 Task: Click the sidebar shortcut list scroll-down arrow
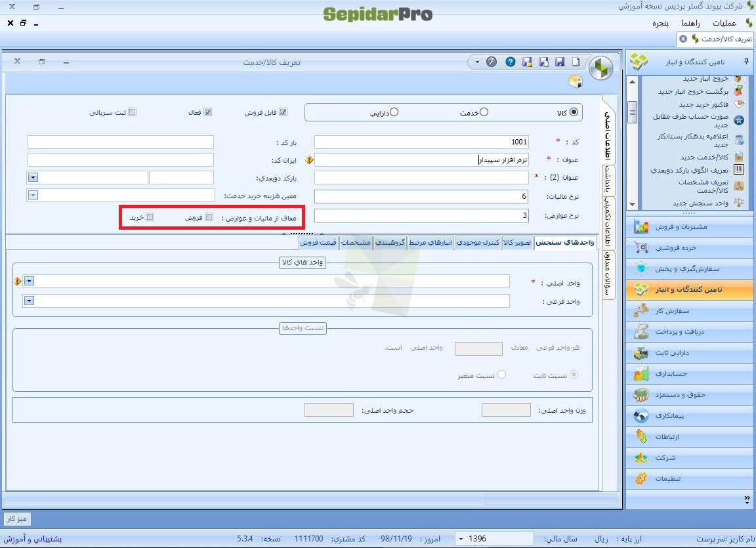pyautogui.click(x=632, y=204)
